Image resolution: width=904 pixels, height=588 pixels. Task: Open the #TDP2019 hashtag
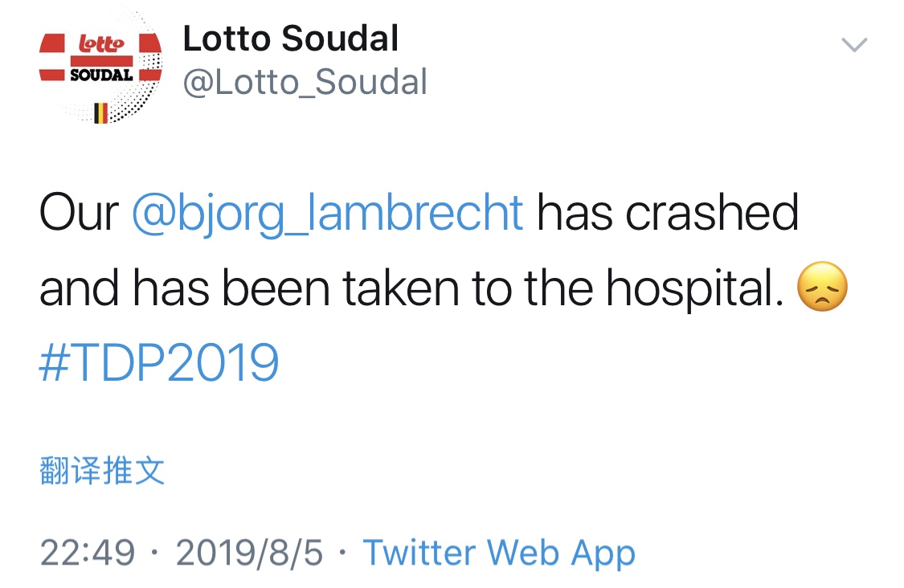tap(159, 362)
